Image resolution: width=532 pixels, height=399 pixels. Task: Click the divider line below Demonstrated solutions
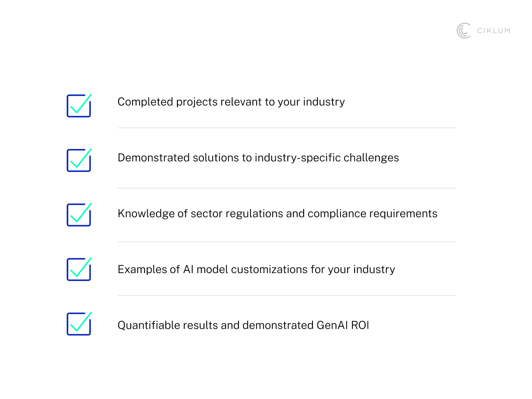coord(287,188)
